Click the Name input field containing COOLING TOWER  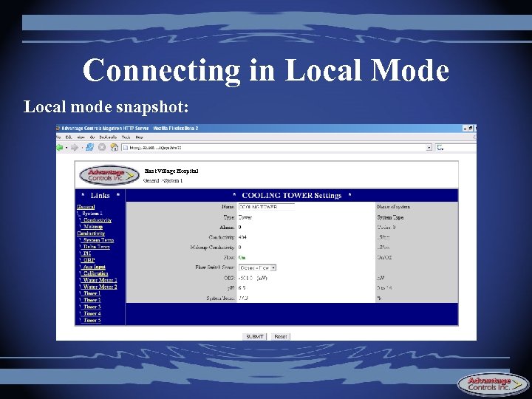(x=266, y=207)
